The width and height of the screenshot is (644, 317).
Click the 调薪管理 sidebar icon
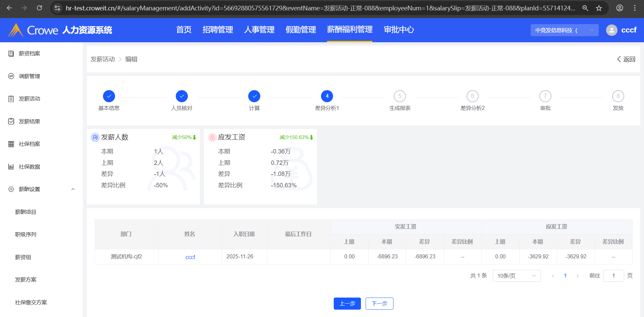(11, 76)
